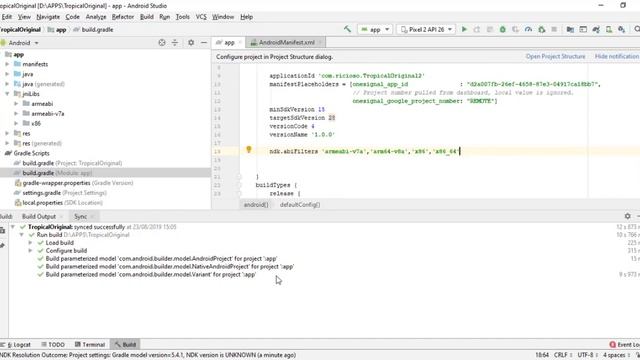This screenshot has height=360, width=640.
Task: Open the Navigate menu
Action: (48, 17)
